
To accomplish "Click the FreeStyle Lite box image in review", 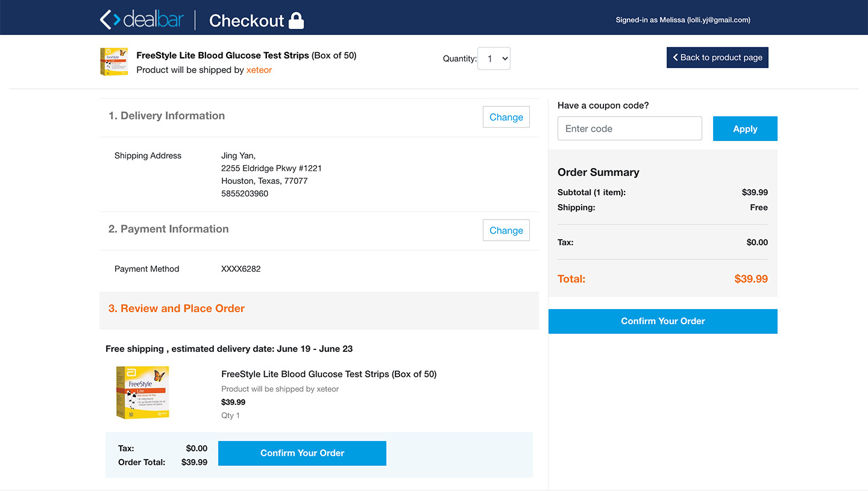I will [x=142, y=392].
